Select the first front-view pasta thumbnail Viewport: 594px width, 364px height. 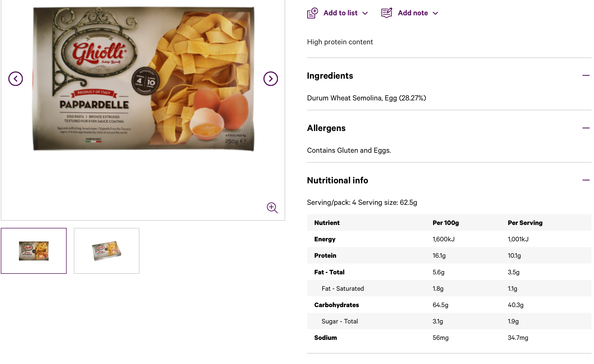click(34, 251)
